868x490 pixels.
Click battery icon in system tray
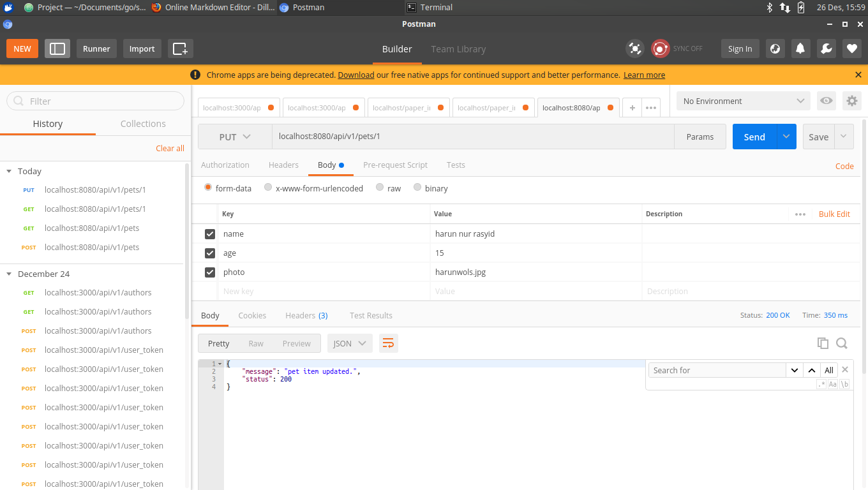(x=801, y=8)
